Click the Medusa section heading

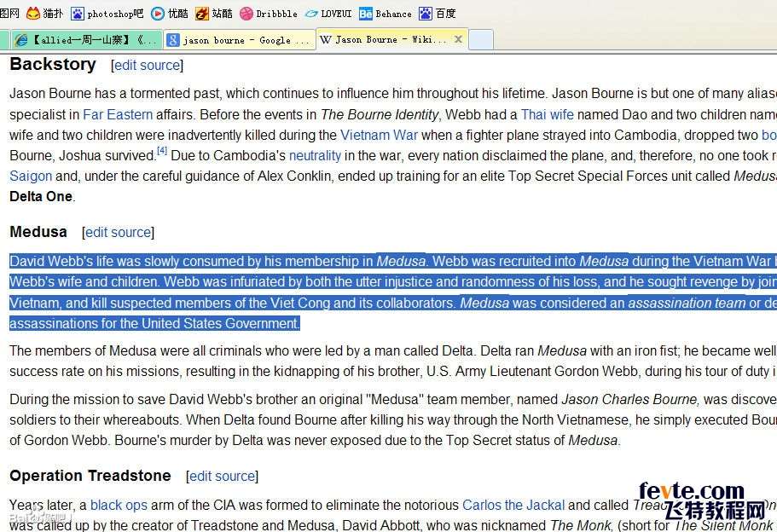(38, 231)
